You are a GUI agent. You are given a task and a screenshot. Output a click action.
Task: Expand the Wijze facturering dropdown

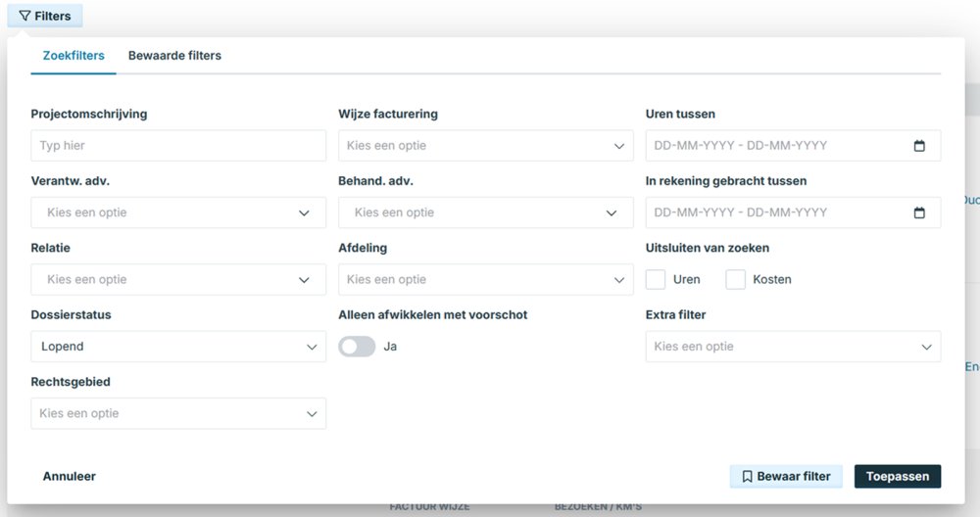pyautogui.click(x=485, y=146)
